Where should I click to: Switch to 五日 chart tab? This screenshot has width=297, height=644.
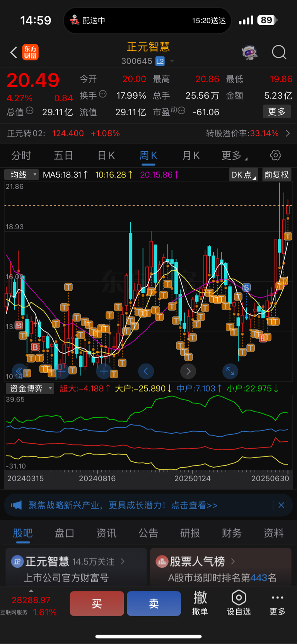coord(63,155)
